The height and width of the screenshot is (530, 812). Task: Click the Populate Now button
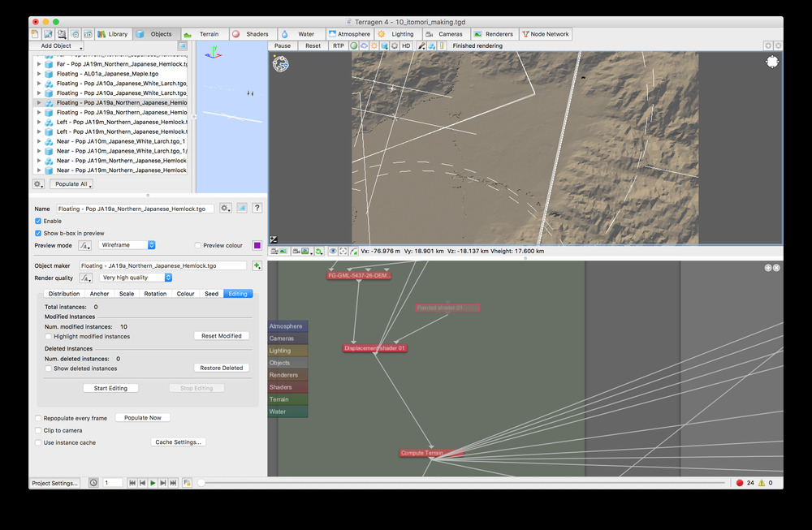click(x=142, y=418)
